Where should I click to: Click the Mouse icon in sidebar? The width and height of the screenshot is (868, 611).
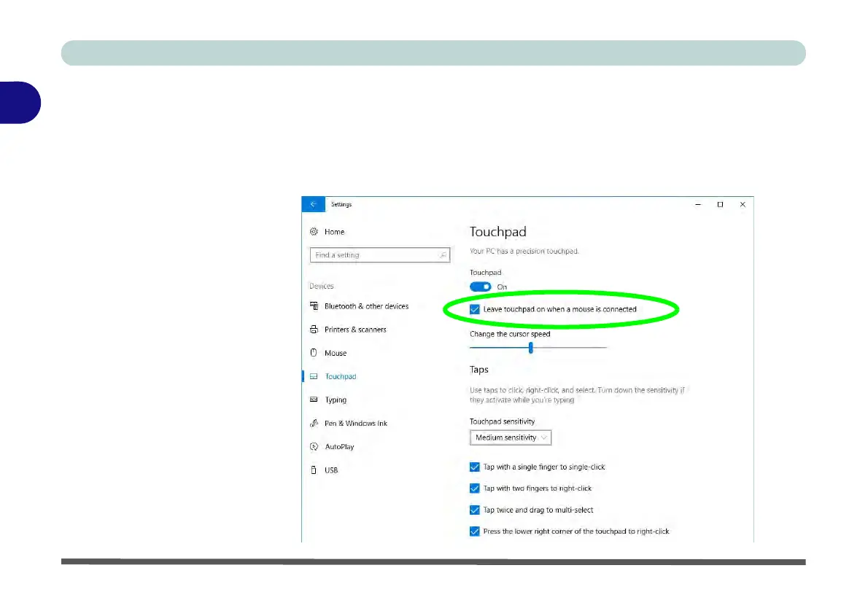click(x=314, y=353)
